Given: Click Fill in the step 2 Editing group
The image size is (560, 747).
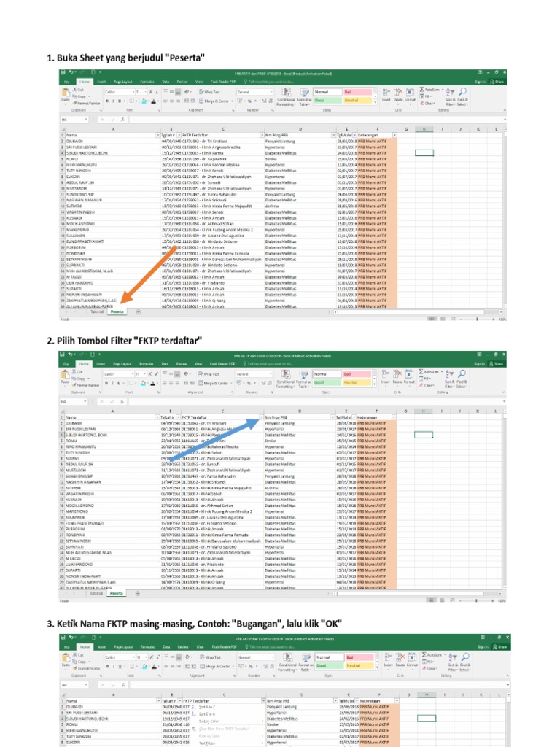Looking at the screenshot, I should [425, 379].
